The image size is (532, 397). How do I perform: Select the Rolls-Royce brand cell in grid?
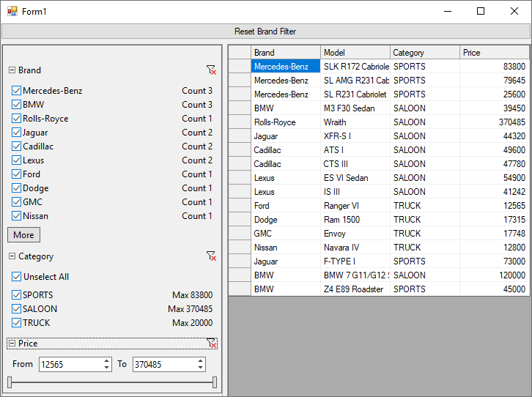[x=286, y=122]
